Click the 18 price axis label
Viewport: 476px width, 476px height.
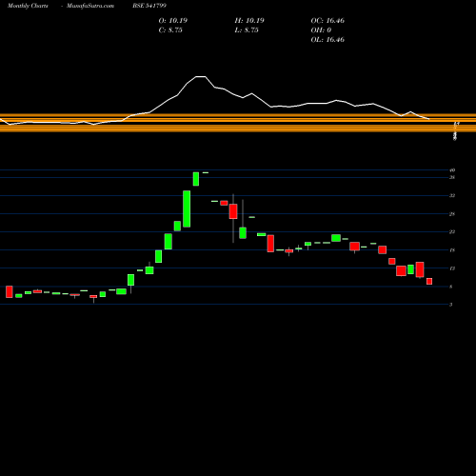pyautogui.click(x=452, y=250)
